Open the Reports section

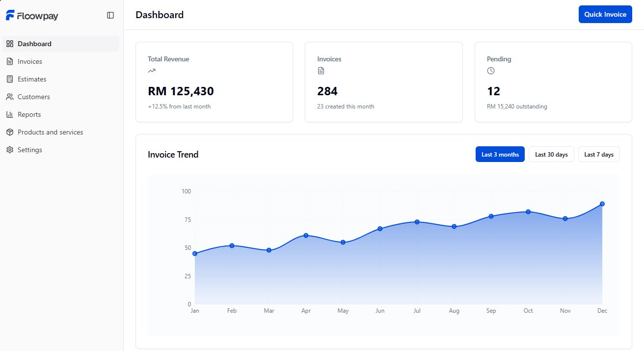[61, 114]
